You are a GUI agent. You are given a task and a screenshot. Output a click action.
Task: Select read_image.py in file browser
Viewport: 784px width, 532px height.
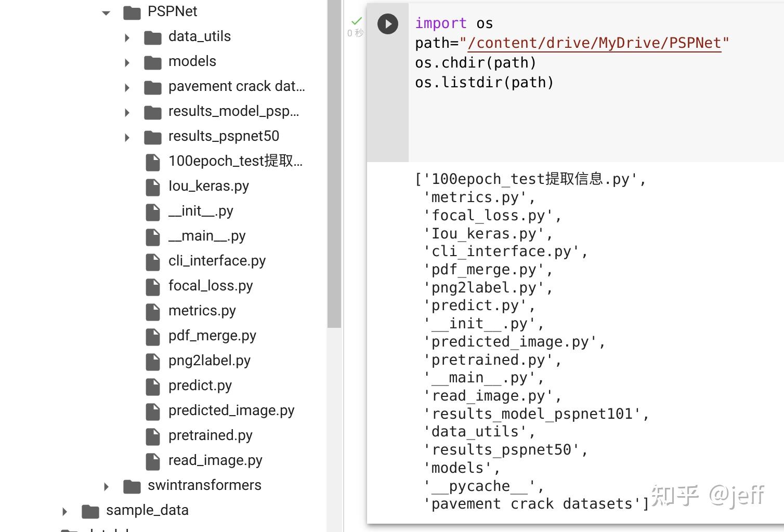pyautogui.click(x=215, y=460)
